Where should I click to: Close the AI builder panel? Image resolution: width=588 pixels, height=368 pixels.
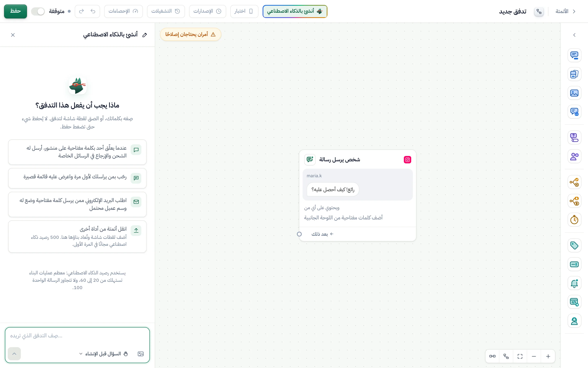[13, 35]
